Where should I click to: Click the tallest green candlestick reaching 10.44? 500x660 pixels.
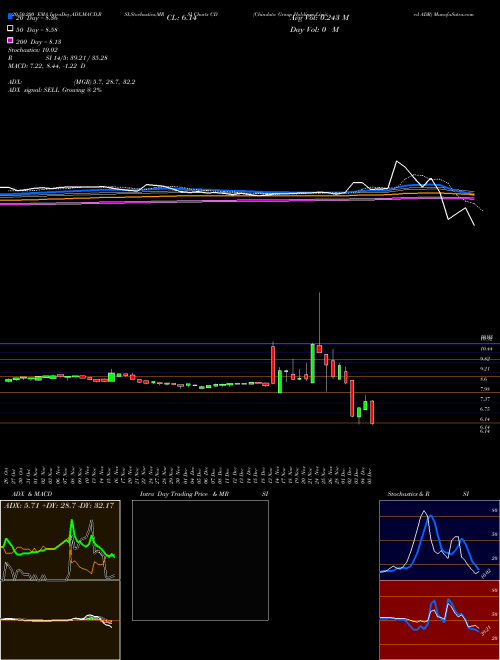pyautogui.click(x=313, y=363)
